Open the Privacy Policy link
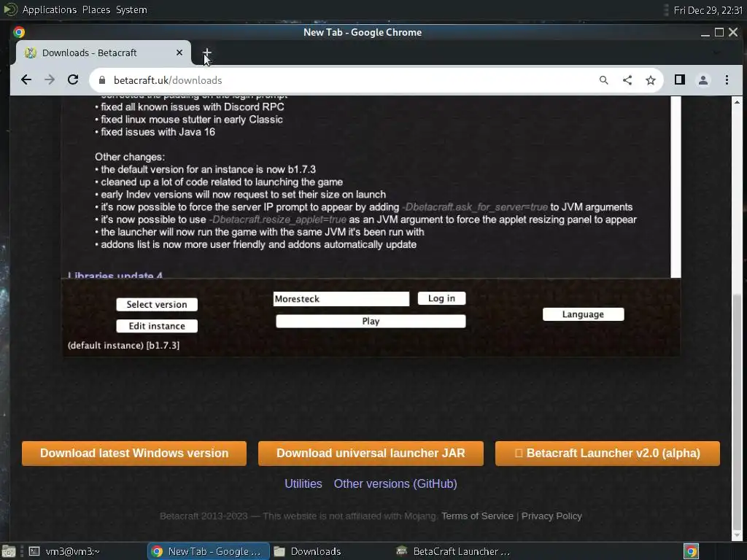The width and height of the screenshot is (747, 560). (x=551, y=516)
